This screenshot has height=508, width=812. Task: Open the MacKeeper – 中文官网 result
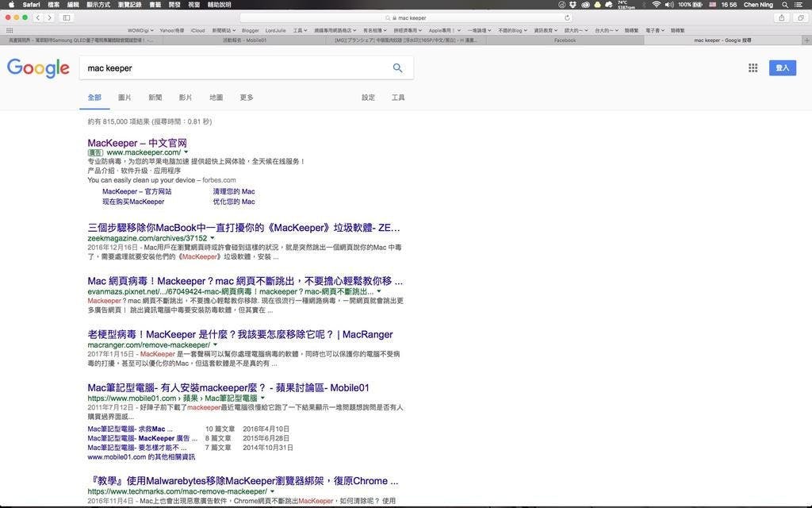click(x=137, y=142)
